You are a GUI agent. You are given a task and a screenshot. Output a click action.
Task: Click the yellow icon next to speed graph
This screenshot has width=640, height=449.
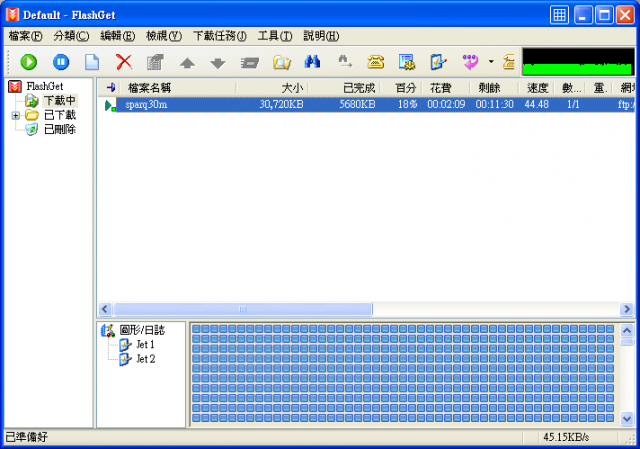(509, 62)
